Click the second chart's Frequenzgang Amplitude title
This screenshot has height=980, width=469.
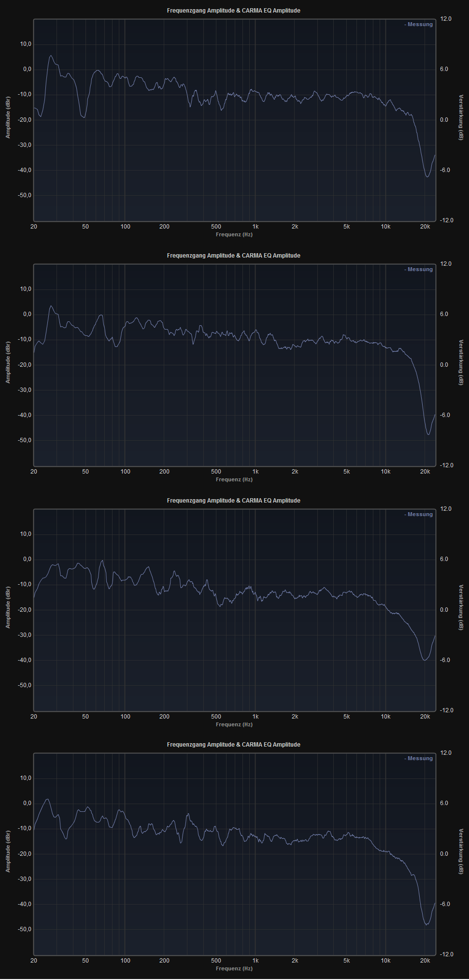pos(233,256)
